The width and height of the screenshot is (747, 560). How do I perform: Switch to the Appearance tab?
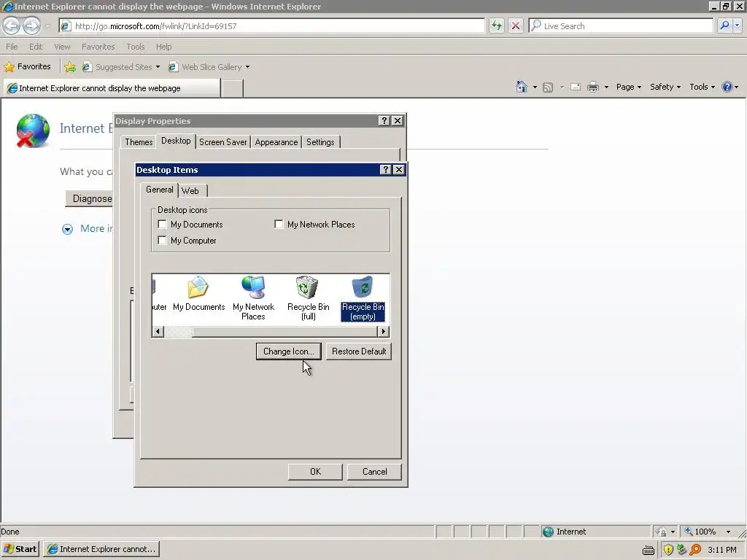point(276,142)
